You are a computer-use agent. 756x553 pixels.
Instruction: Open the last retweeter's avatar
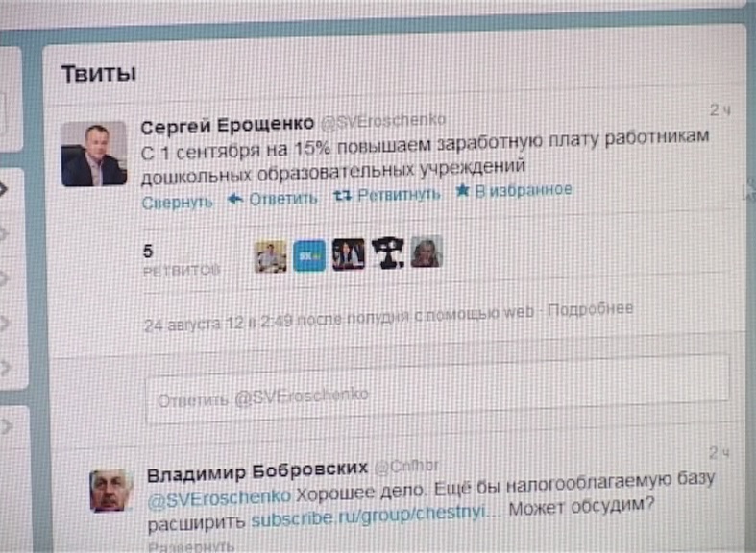pos(427,251)
